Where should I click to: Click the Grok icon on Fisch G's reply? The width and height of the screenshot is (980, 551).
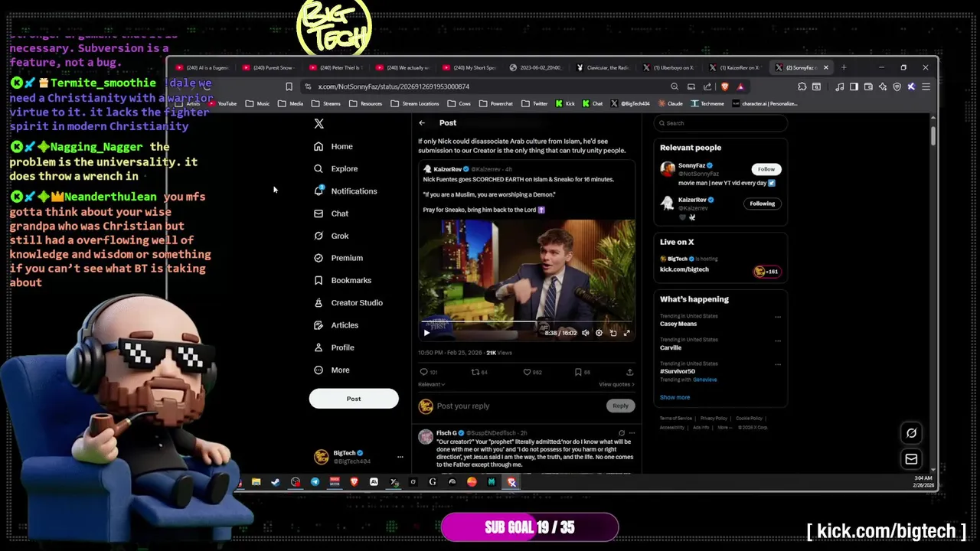[x=621, y=433]
